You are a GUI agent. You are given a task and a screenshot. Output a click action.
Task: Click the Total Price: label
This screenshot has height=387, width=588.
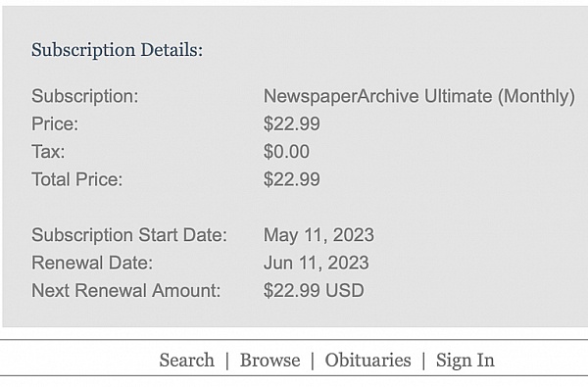pyautogui.click(x=77, y=179)
